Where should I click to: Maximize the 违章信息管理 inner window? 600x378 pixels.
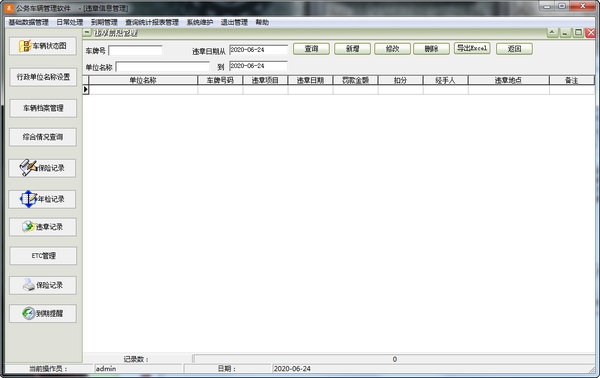tap(578, 33)
